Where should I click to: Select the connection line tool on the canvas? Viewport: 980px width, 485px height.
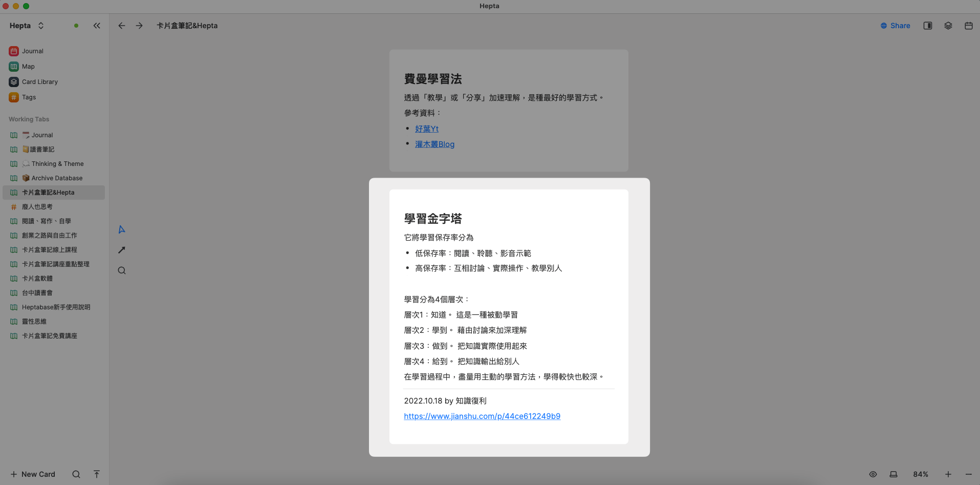(x=121, y=250)
